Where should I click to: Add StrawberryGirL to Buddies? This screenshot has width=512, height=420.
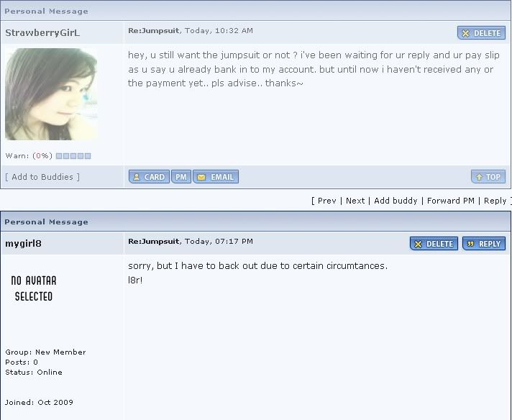click(42, 177)
